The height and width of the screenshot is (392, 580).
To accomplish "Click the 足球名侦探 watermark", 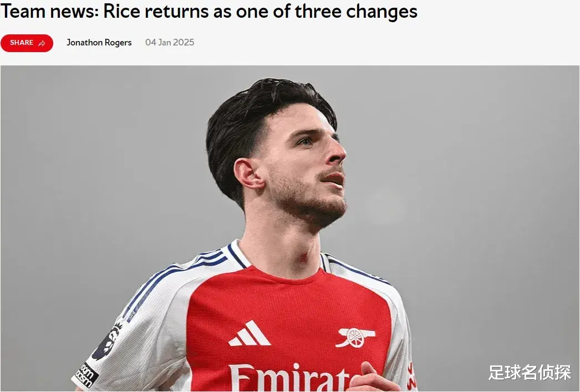I will (530, 373).
